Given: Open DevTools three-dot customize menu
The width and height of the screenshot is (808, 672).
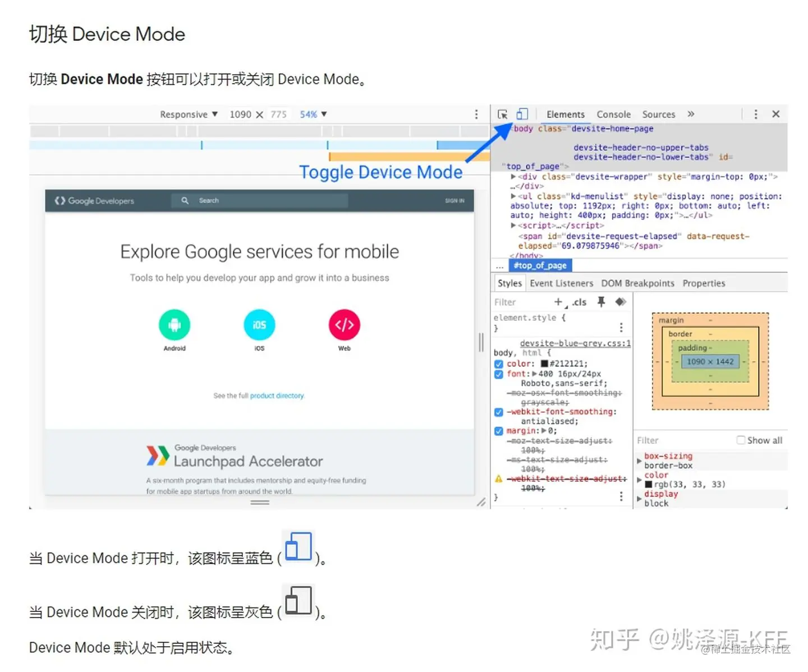Looking at the screenshot, I should (756, 114).
